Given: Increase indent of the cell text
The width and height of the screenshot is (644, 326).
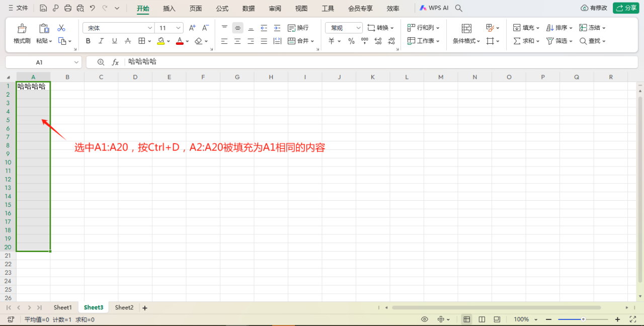Looking at the screenshot, I should pos(277,28).
